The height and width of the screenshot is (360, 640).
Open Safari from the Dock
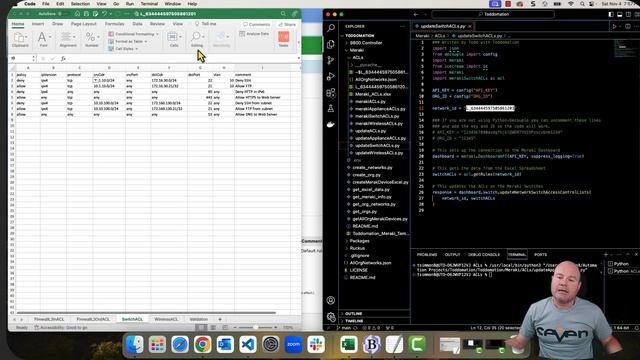[x=180, y=344]
